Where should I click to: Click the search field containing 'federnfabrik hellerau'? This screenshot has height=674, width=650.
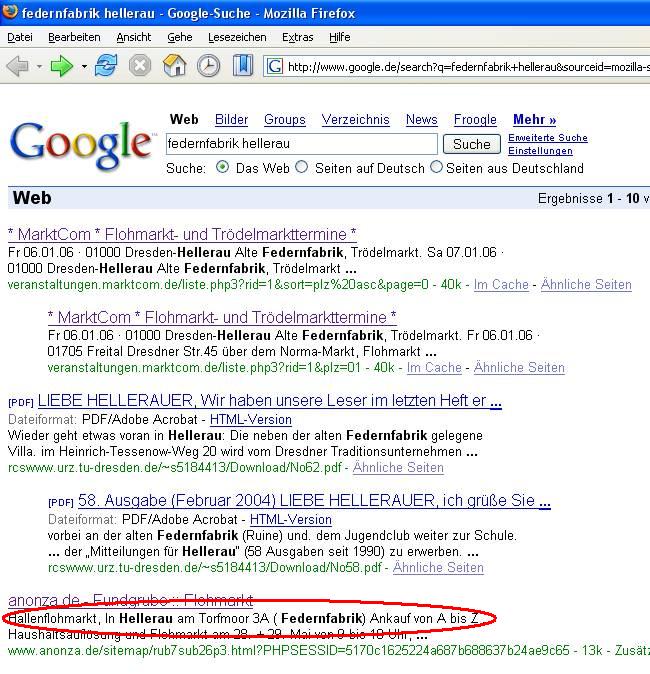point(301,144)
